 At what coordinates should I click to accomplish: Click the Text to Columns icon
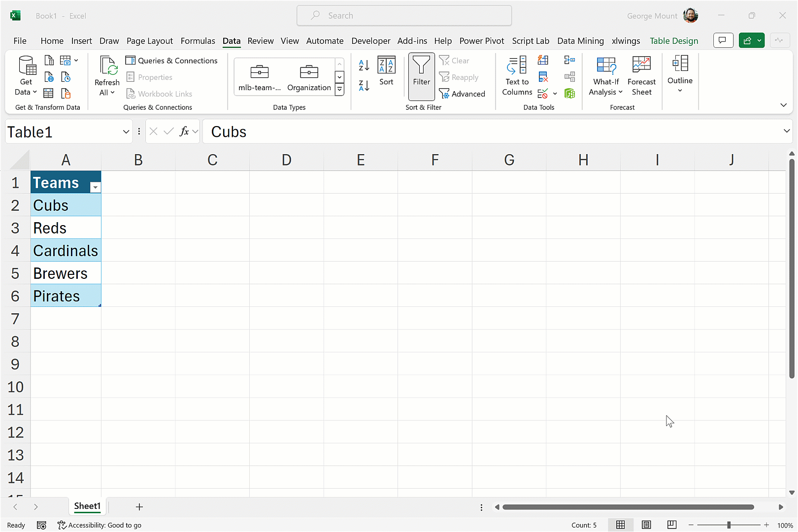[517, 75]
